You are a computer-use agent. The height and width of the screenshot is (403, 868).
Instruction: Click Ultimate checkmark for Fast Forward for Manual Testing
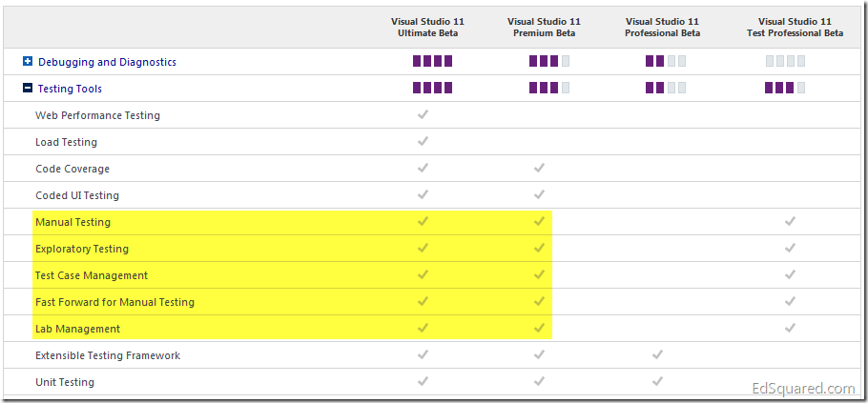click(423, 301)
